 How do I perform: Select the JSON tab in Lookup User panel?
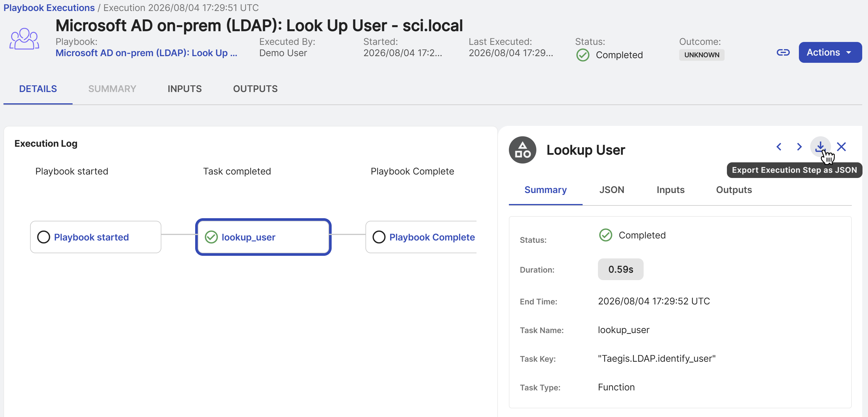612,190
